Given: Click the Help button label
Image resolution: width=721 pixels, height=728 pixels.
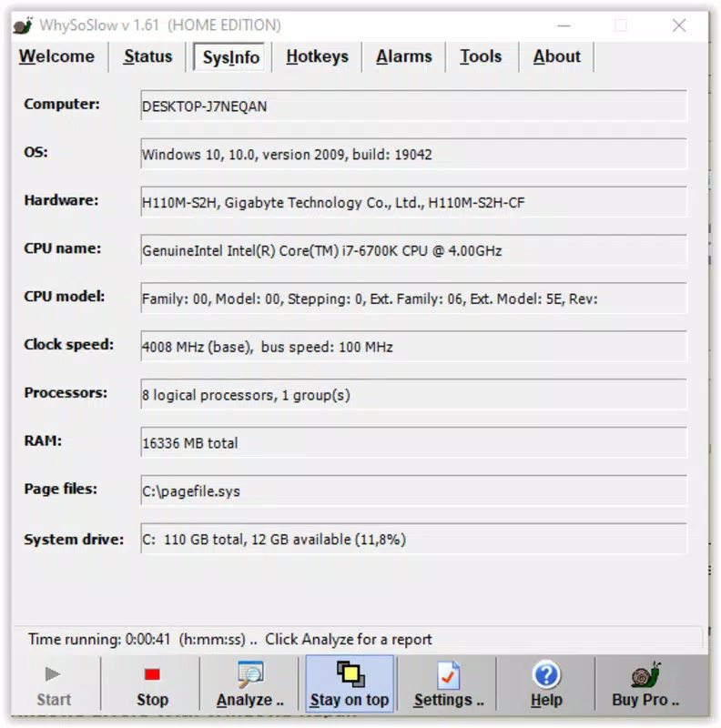Looking at the screenshot, I should click(546, 700).
